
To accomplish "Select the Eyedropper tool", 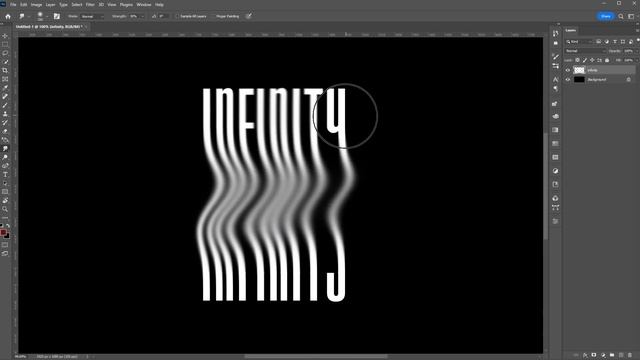I will (5, 88).
